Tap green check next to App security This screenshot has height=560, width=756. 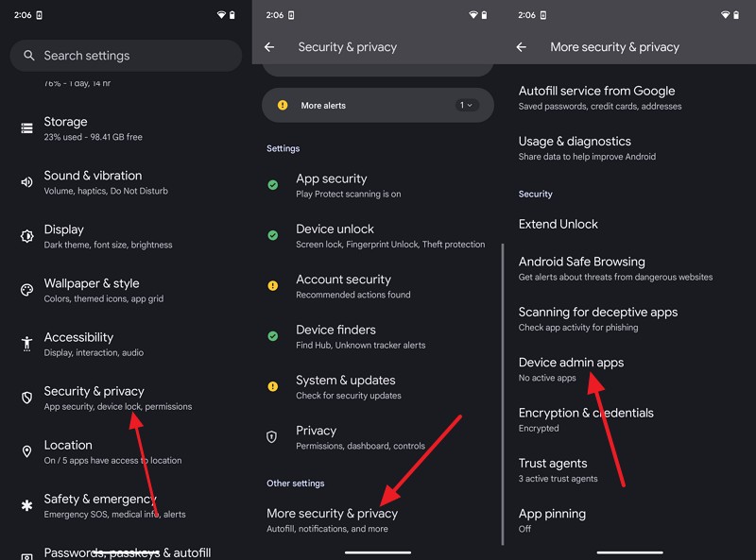(x=273, y=185)
